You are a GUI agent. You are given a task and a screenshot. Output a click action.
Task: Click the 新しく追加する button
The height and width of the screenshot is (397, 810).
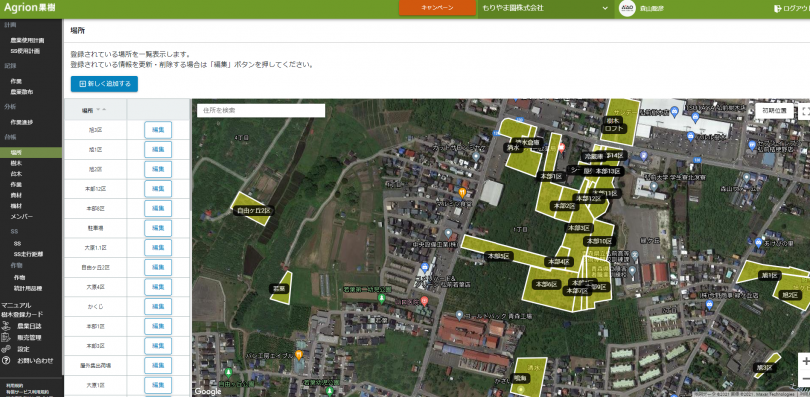click(104, 84)
